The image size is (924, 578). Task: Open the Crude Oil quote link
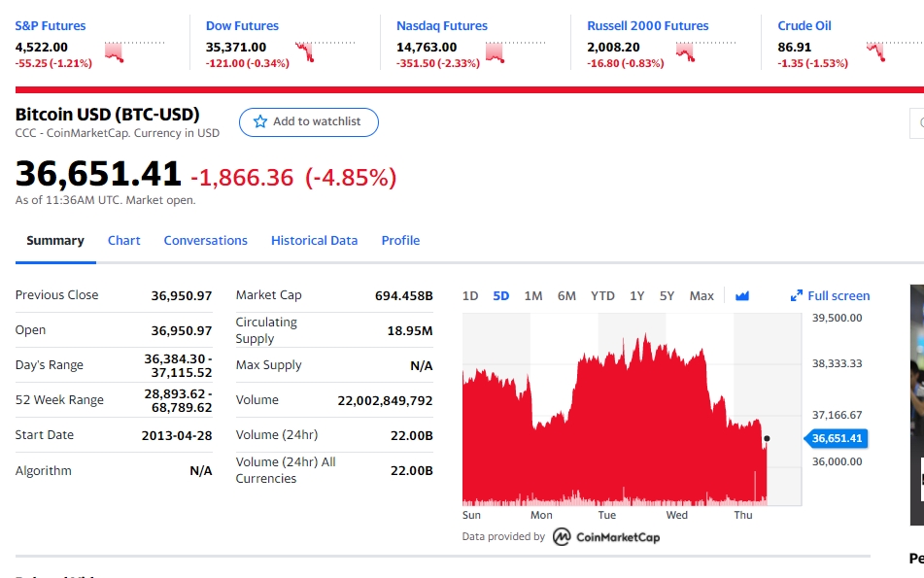pyautogui.click(x=804, y=26)
